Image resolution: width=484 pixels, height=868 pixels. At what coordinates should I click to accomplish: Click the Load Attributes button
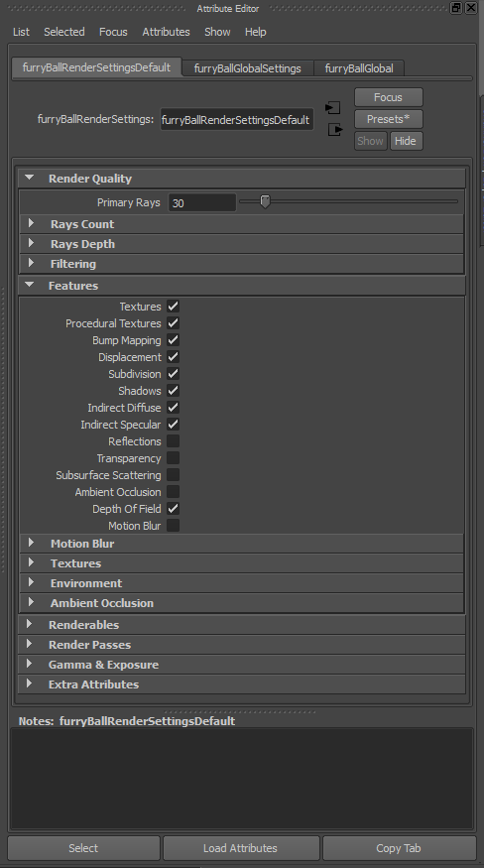click(x=240, y=848)
